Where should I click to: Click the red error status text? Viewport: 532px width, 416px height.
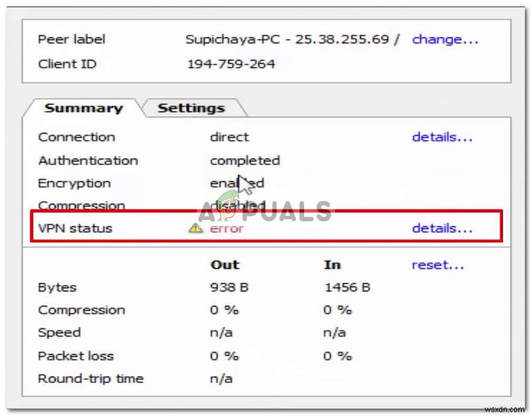pos(227,228)
